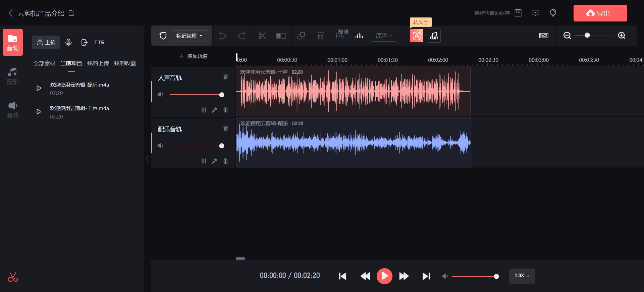The image size is (644, 292).
Task: Open the 降噪 noise reduction tool
Action: pyautogui.click(x=342, y=35)
